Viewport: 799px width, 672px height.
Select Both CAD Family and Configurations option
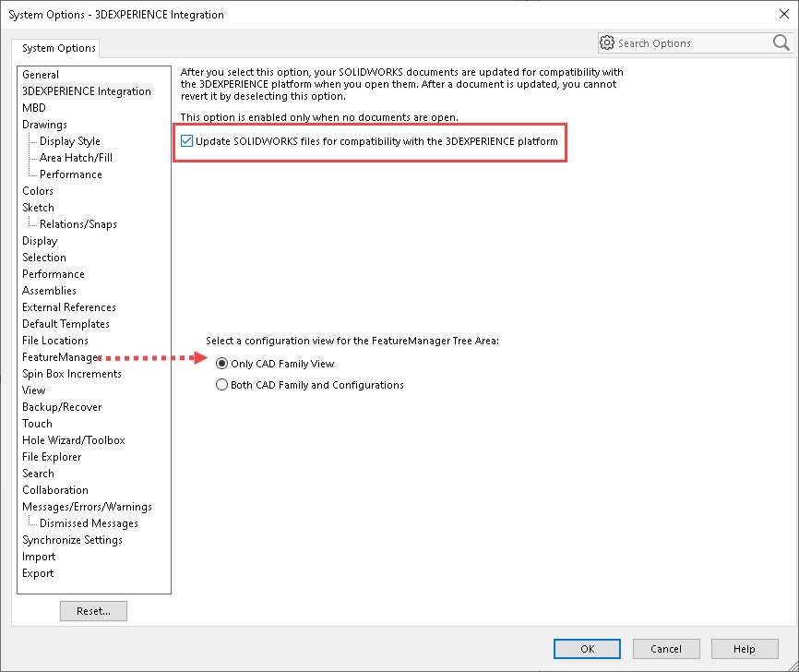tap(221, 385)
